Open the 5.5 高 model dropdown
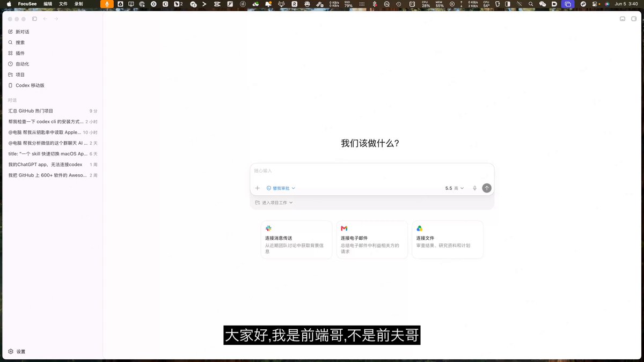644x362 pixels. click(x=455, y=188)
